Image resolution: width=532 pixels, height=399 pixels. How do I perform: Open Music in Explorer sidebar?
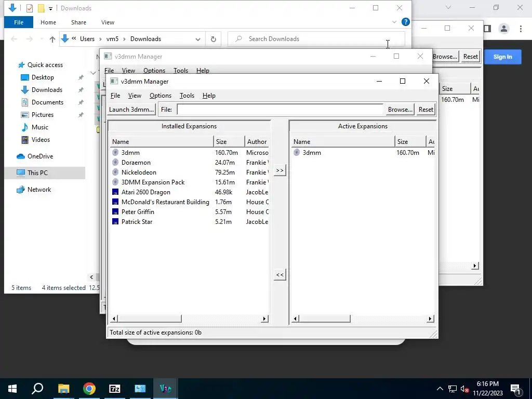tap(39, 127)
